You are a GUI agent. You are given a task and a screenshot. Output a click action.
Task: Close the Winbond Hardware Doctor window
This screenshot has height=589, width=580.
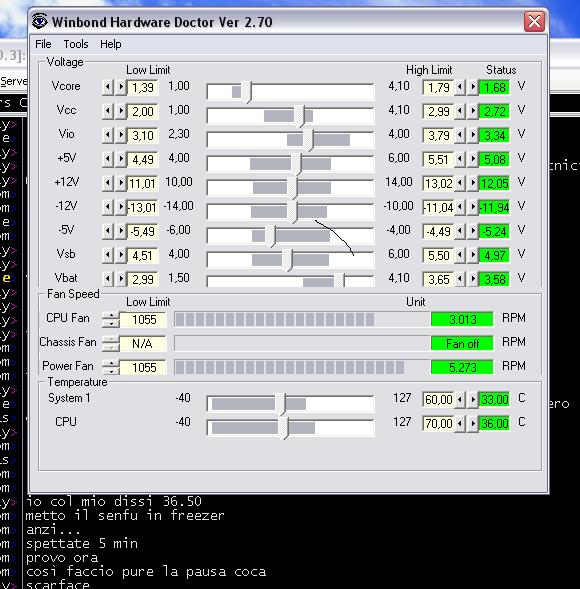[x=534, y=21]
